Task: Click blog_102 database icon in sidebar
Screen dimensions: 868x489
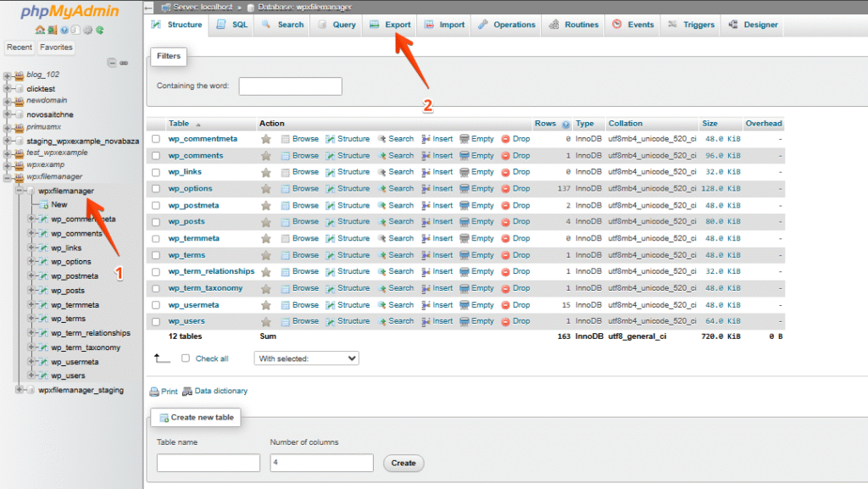Action: coord(19,75)
